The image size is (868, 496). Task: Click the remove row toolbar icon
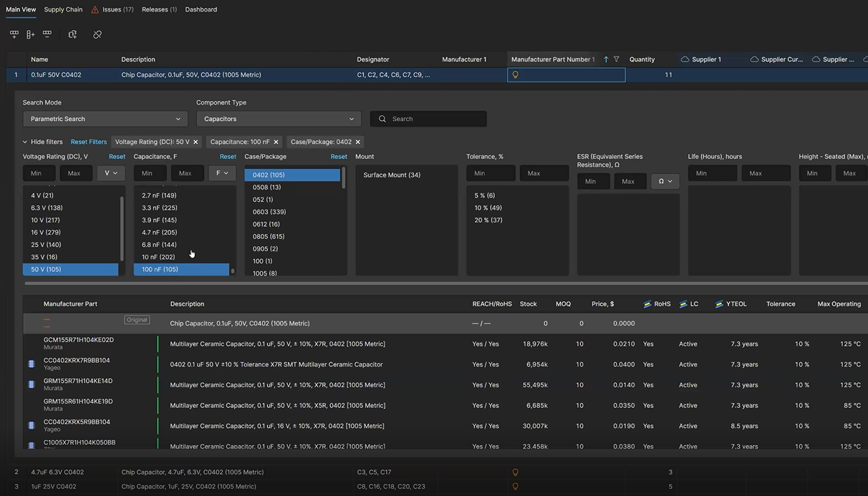pyautogui.click(x=47, y=34)
